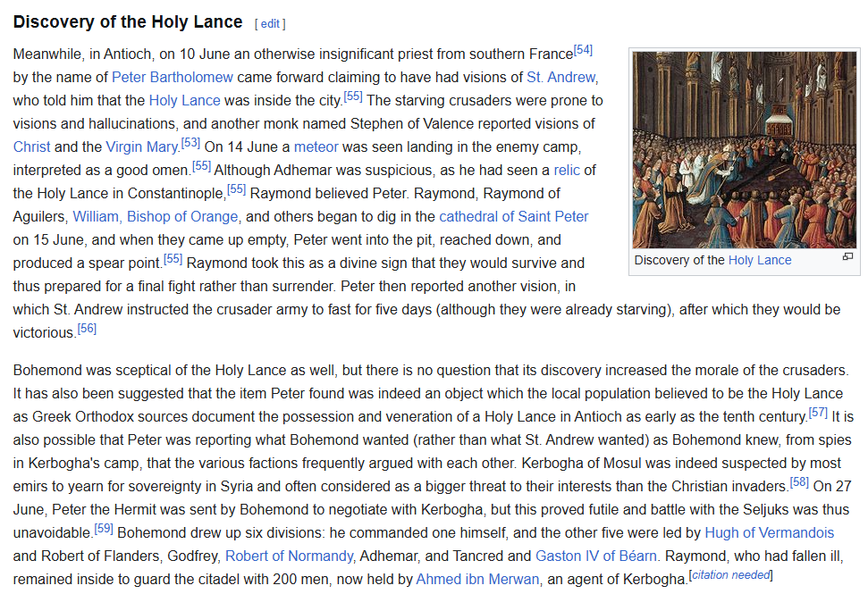Follow the St. Andrew link
The width and height of the screenshot is (868, 594).
coord(560,78)
